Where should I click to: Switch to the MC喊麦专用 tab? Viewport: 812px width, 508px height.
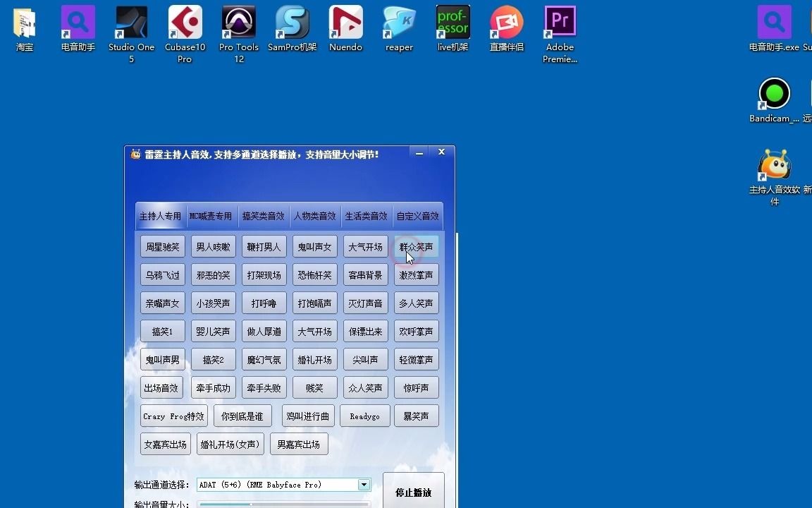click(211, 216)
